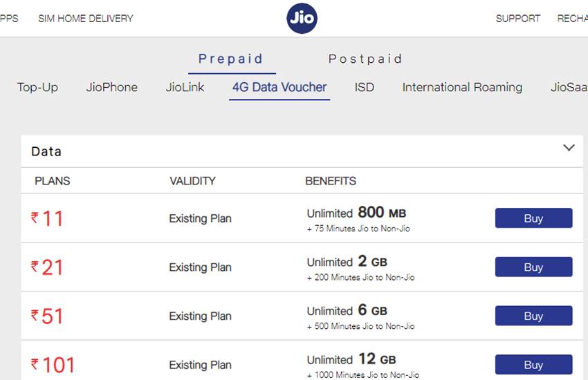Buy the ₹51 6 GB plan
The image size is (588, 380).
coord(533,316)
